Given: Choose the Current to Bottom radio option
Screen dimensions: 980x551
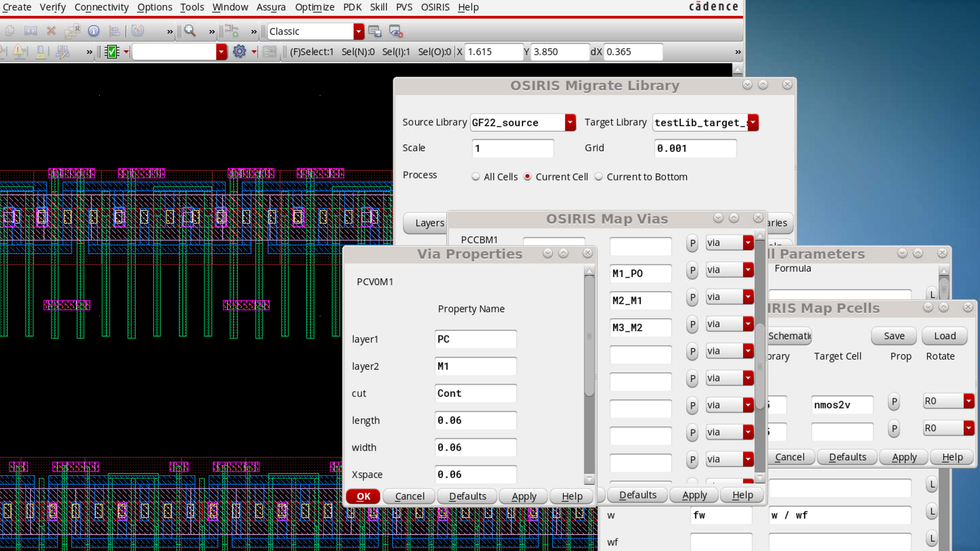Looking at the screenshot, I should pyautogui.click(x=599, y=177).
